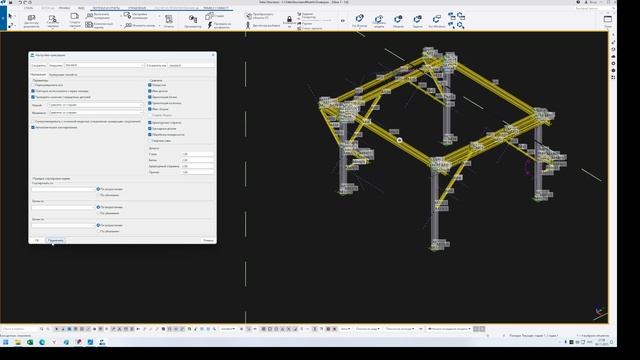This screenshot has width=640, height=360.
Task: Enable the Welds compare checkbox
Action: pyautogui.click(x=150, y=140)
